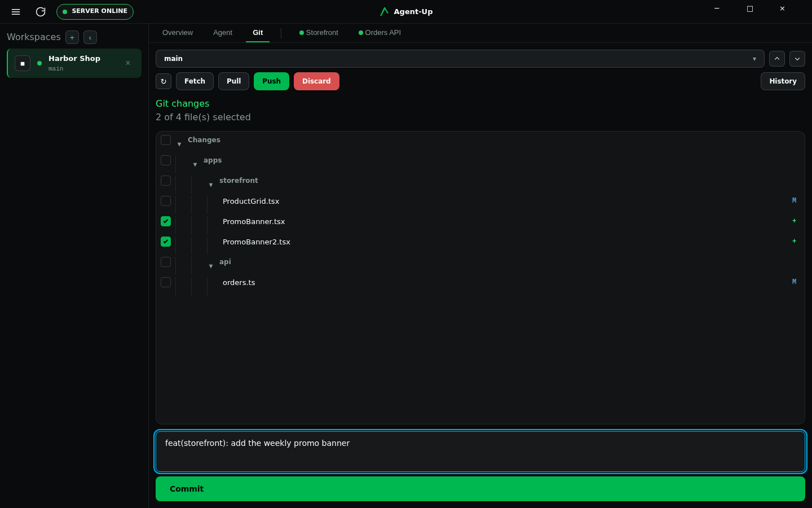Click the Fetch button
Image resolution: width=812 pixels, height=508 pixels.
195,81
